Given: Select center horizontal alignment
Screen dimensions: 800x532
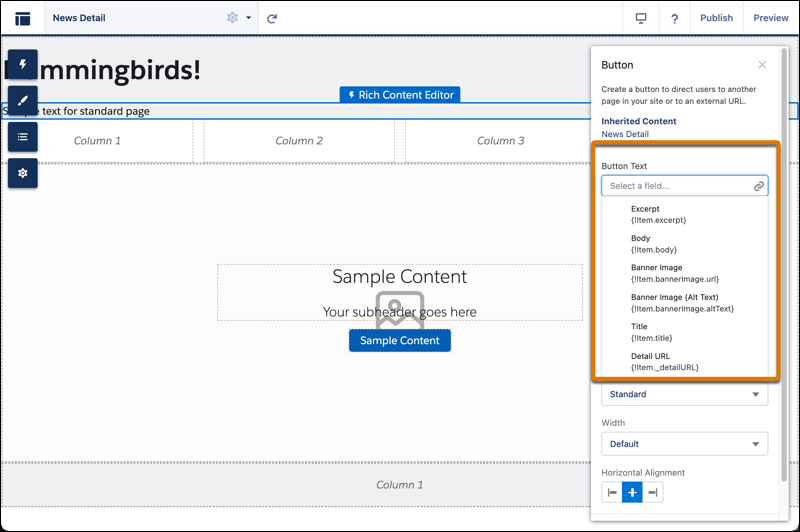Looking at the screenshot, I should point(632,492).
